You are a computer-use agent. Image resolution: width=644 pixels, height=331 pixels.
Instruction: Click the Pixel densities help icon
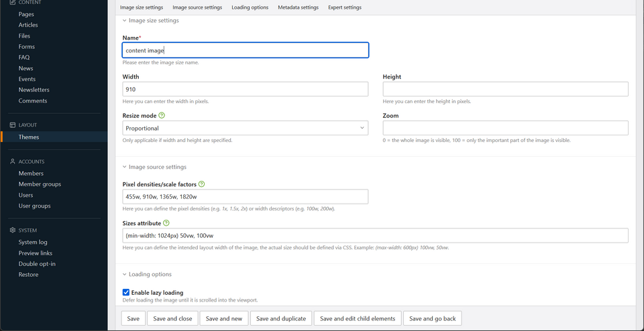click(202, 184)
